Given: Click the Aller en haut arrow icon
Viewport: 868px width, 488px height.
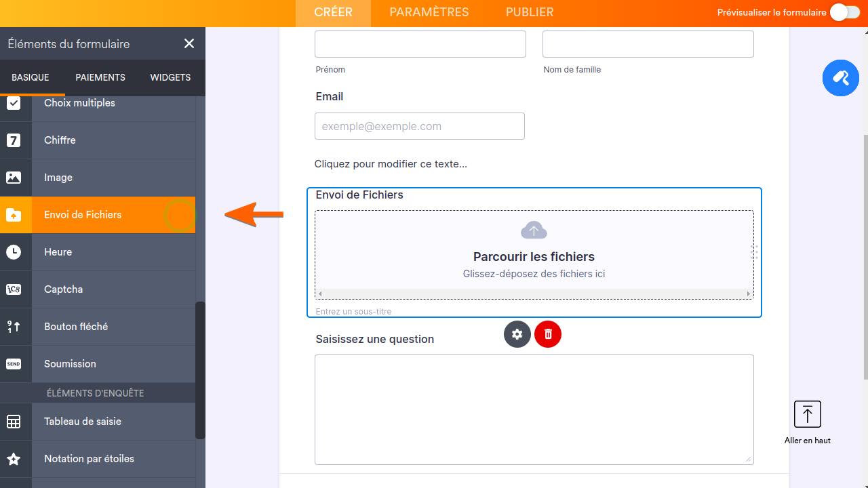Looking at the screenshot, I should point(808,414).
